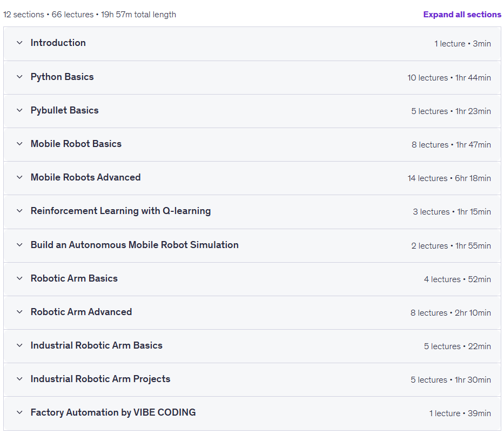Click the '8 lectures • 2hr 10min' text

451,313
